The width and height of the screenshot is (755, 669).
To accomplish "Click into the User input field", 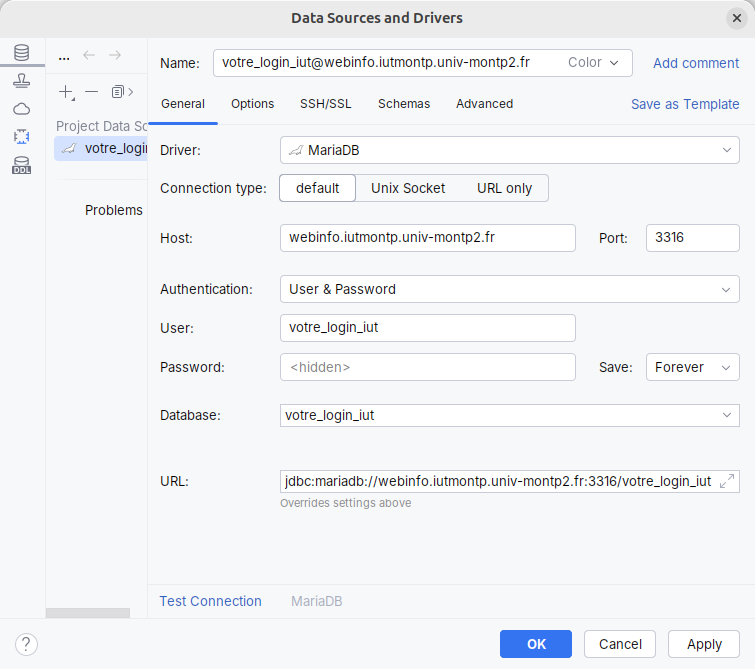I will click(428, 328).
